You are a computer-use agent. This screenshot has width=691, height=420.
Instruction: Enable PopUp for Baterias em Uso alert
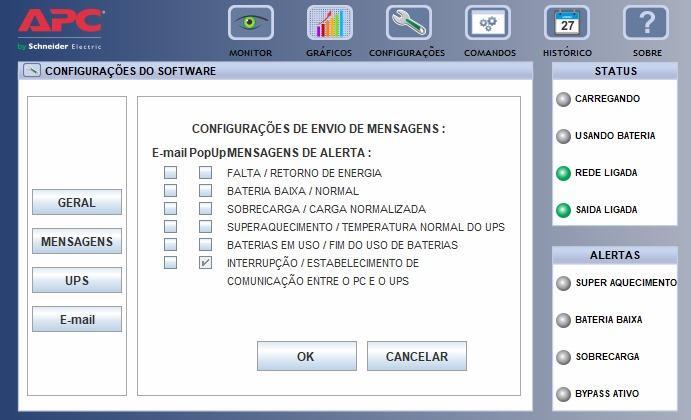coord(205,245)
